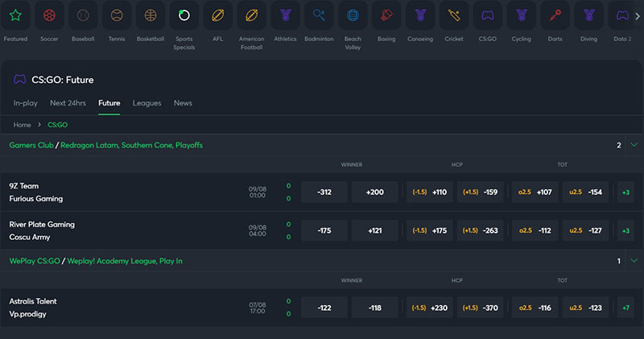The width and height of the screenshot is (644, 339).
Task: Select the Soccer ball icon
Action: pyautogui.click(x=49, y=15)
